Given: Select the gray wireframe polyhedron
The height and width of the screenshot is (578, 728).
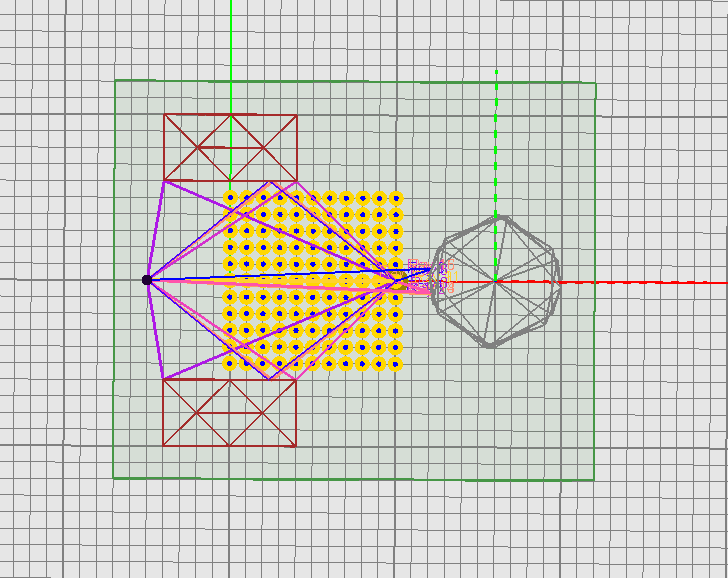Looking at the screenshot, I should pos(496,282).
